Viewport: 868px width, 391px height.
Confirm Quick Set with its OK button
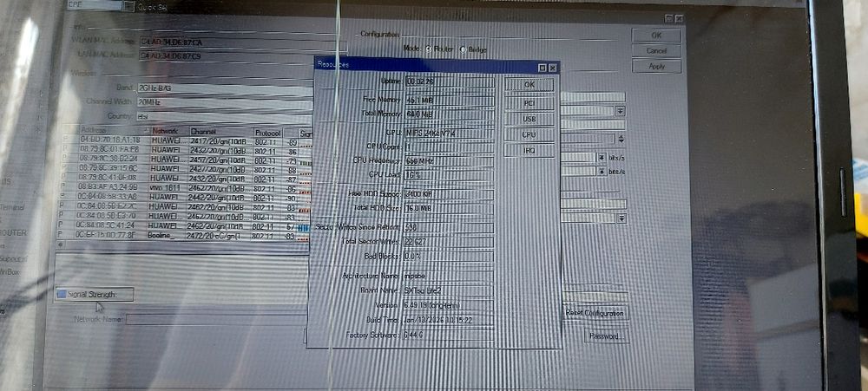pos(656,36)
